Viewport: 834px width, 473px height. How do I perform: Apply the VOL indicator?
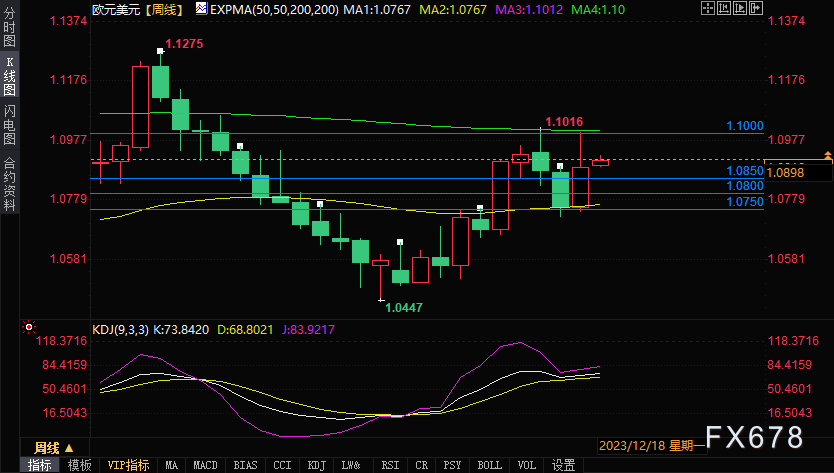(x=527, y=465)
